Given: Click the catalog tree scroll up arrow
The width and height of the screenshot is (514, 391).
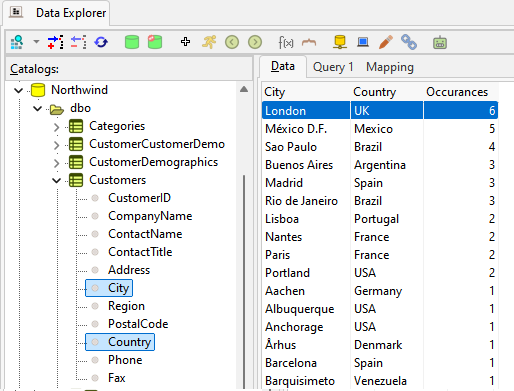Looking at the screenshot, I should tap(244, 89).
